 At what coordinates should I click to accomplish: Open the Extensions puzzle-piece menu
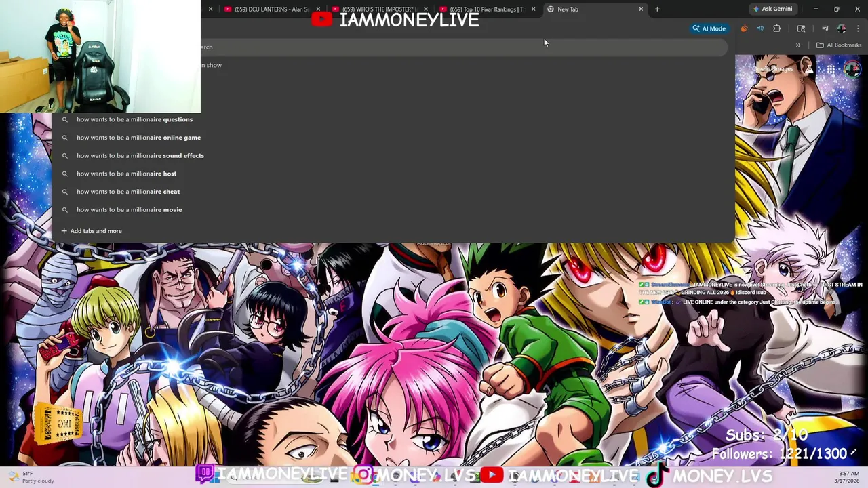click(x=777, y=28)
